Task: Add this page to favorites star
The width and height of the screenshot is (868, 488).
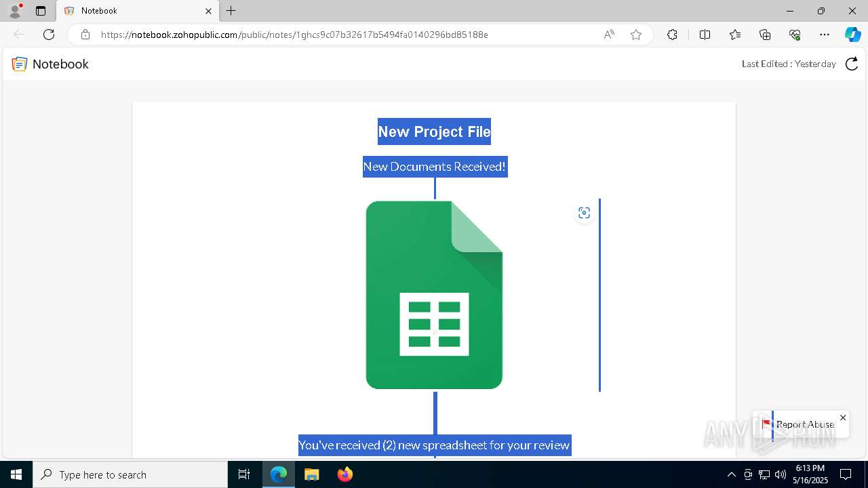Action: click(x=636, y=35)
